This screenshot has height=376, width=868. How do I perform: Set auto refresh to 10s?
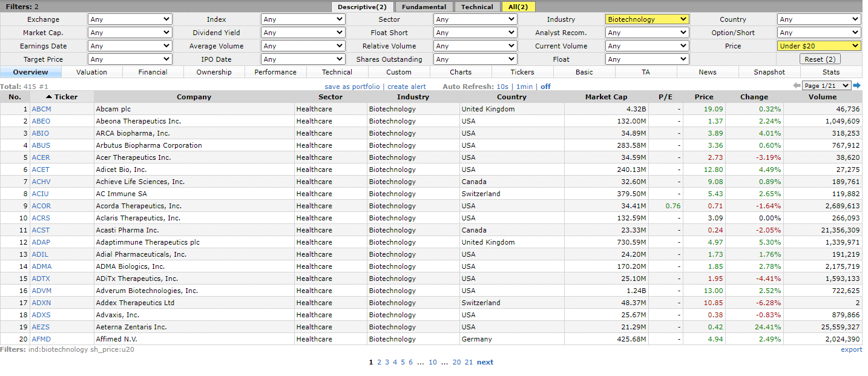coord(502,87)
